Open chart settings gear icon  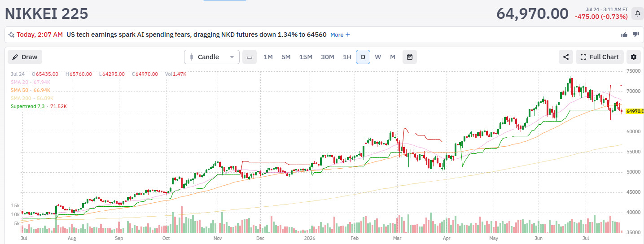[634, 57]
